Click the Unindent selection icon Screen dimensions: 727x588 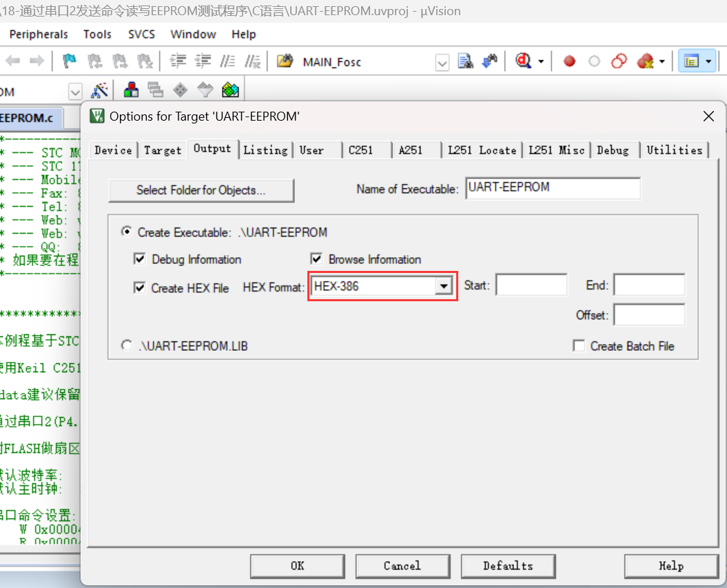click(203, 61)
